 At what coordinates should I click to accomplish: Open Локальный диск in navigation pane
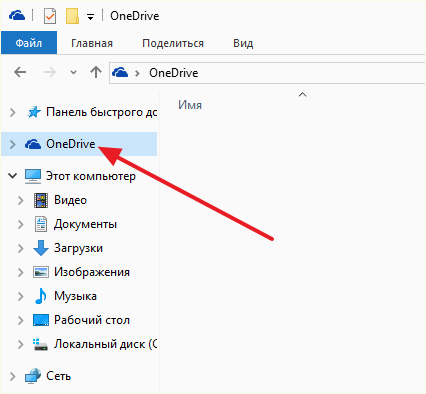[x=105, y=344]
